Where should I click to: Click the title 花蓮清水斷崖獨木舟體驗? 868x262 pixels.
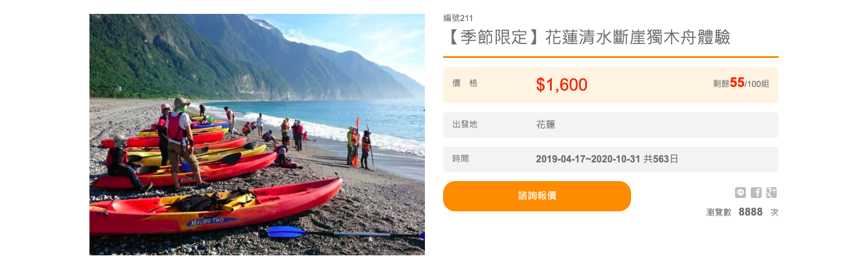point(586,37)
